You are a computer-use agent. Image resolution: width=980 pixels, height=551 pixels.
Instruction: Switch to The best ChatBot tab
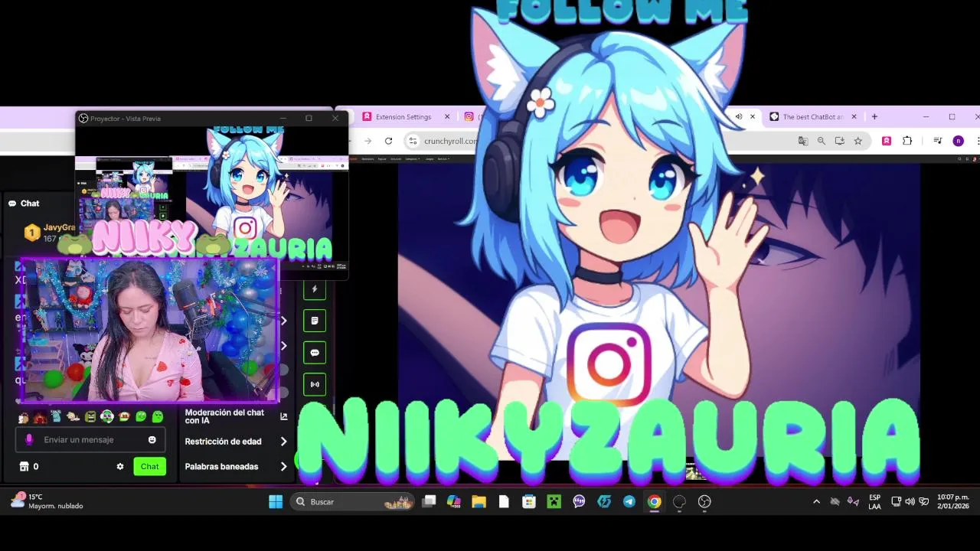(x=812, y=117)
